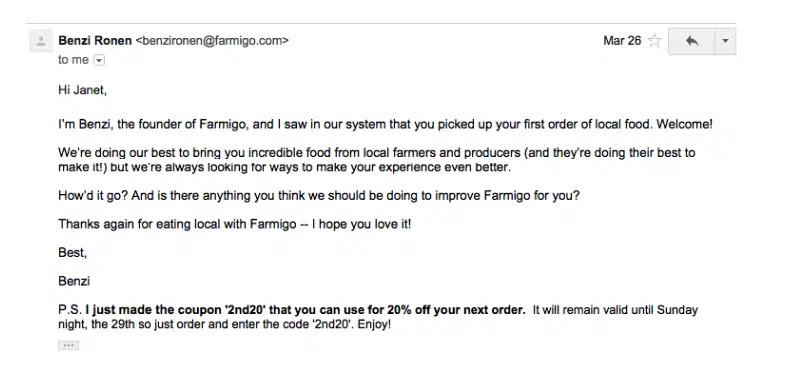The image size is (788, 371).
Task: Click the 'Thanks again for eating local' line
Action: (234, 224)
